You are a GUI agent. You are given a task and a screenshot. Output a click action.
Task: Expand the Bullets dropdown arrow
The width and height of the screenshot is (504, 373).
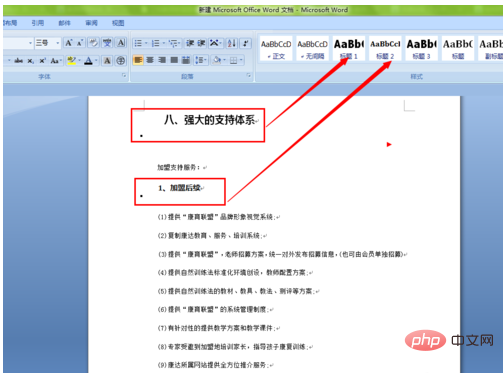146,43
